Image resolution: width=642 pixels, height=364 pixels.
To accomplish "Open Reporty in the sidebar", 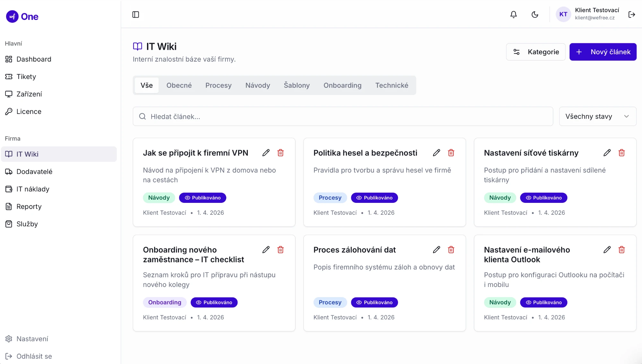I will coord(59,207).
